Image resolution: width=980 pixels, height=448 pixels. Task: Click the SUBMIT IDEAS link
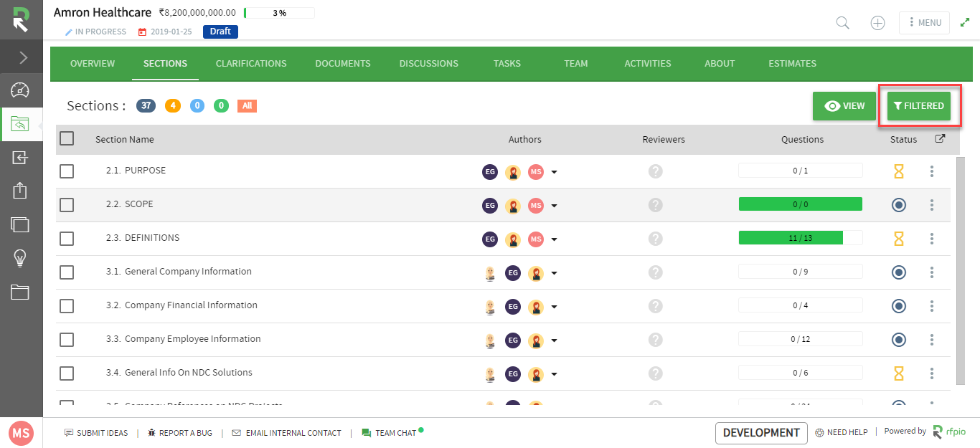(x=96, y=433)
